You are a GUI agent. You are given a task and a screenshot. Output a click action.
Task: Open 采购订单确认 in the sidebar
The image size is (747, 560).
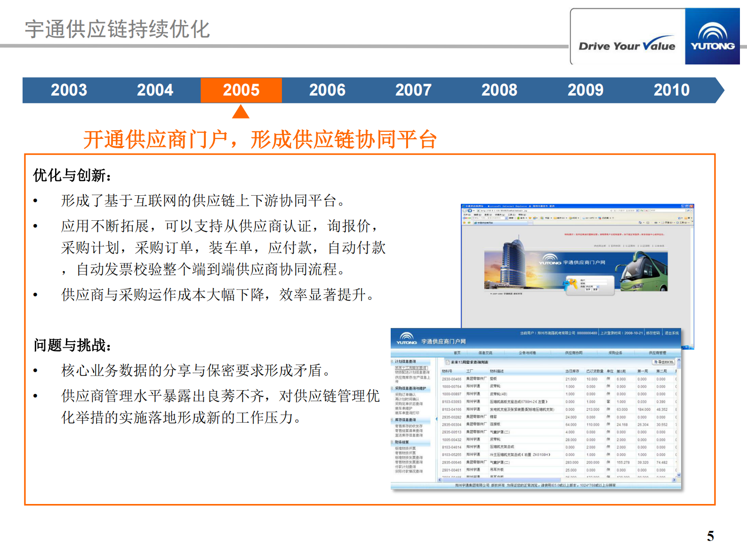(405, 394)
